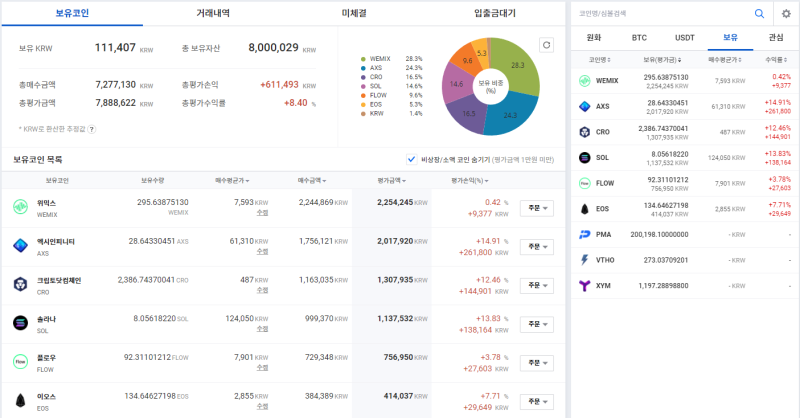Select USDT market tab
This screenshot has width=800, height=418.
[685, 38]
